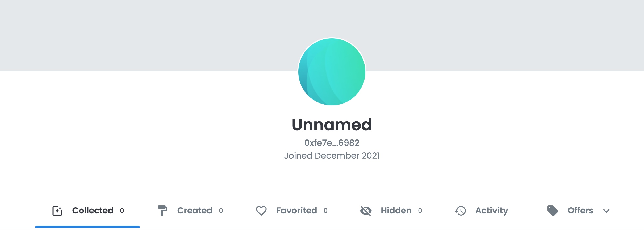
Task: Expand the Offers dropdown chevron
Action: coord(606,211)
